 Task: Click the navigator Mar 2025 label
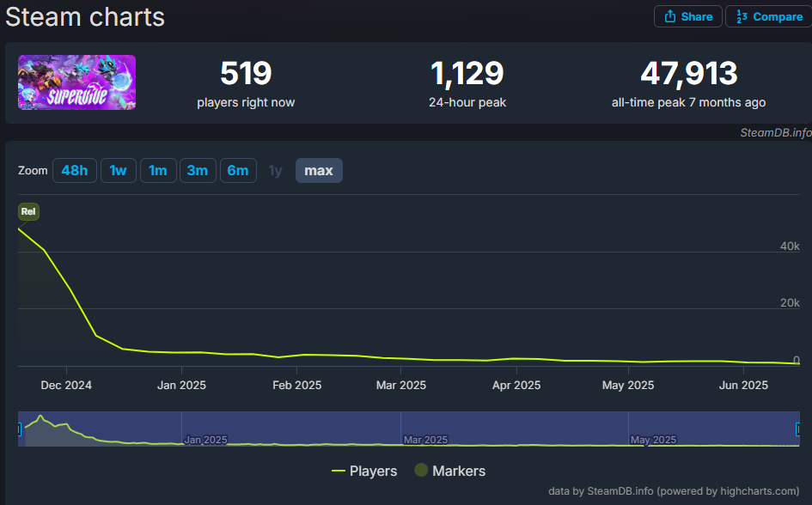425,440
